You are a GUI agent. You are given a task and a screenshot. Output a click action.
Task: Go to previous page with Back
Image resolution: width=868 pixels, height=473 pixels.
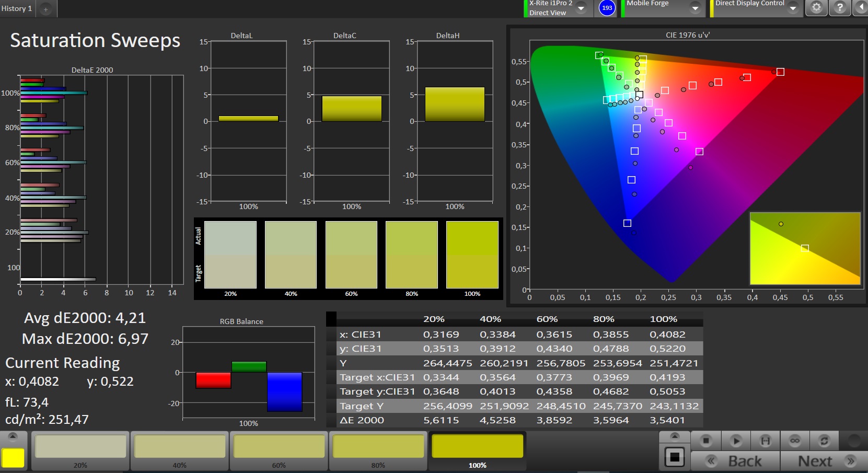point(735,461)
